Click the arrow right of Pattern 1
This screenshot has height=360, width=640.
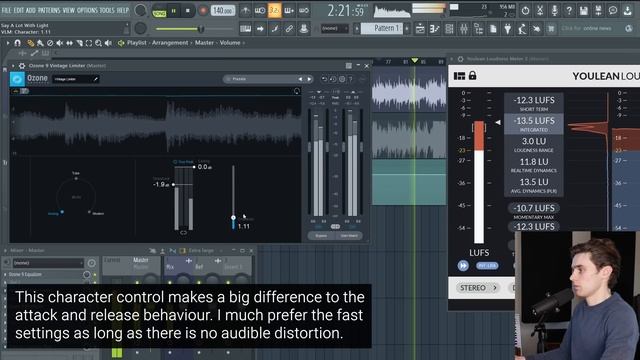(407, 29)
